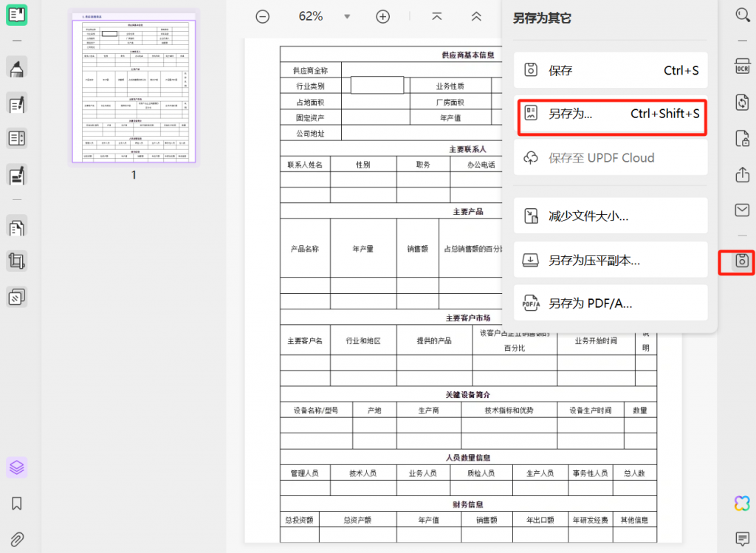Open the Fill and Sign tool
756x553 pixels.
pyautogui.click(x=16, y=176)
